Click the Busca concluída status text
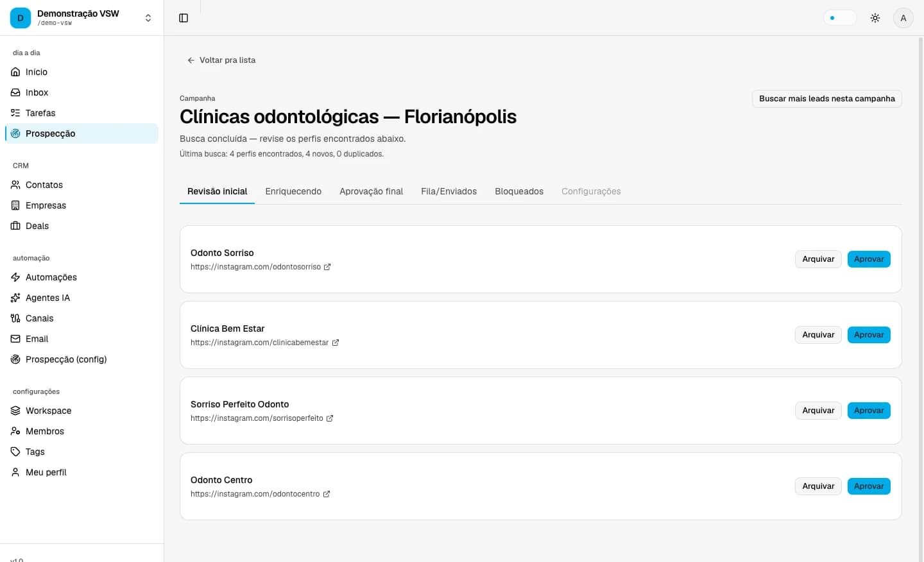This screenshot has width=924, height=562. coord(293,139)
